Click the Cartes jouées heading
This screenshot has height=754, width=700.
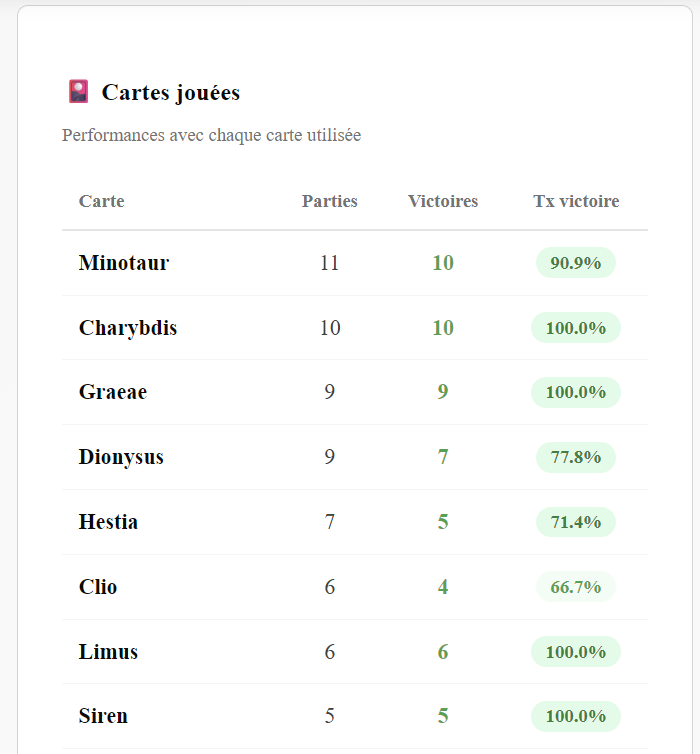170,93
